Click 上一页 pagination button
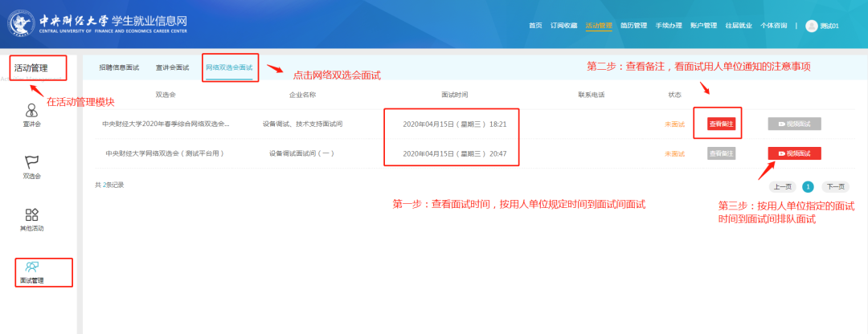This screenshot has height=334, width=868. pyautogui.click(x=783, y=185)
